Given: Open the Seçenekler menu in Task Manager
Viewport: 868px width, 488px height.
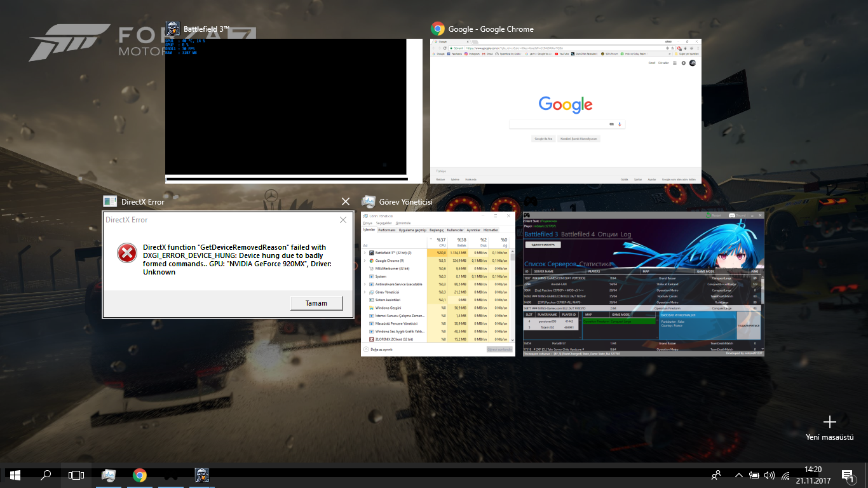Looking at the screenshot, I should coord(384,223).
